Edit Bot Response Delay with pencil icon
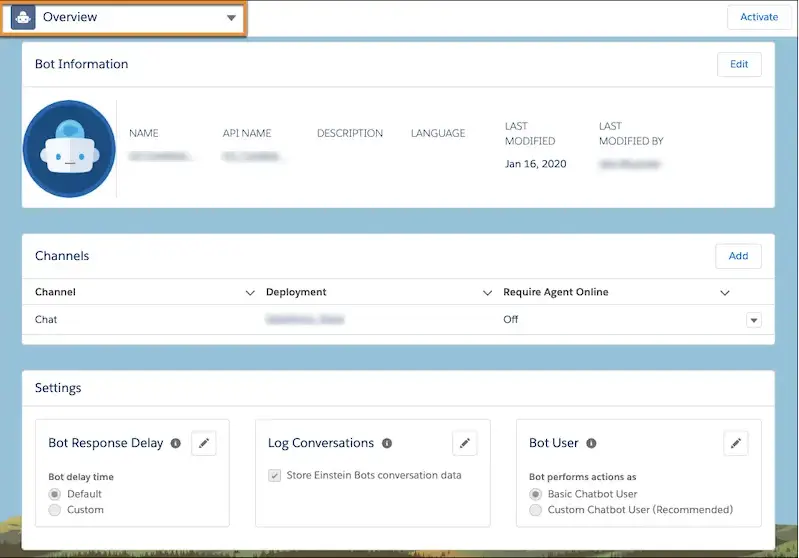The image size is (799, 558). pos(204,443)
